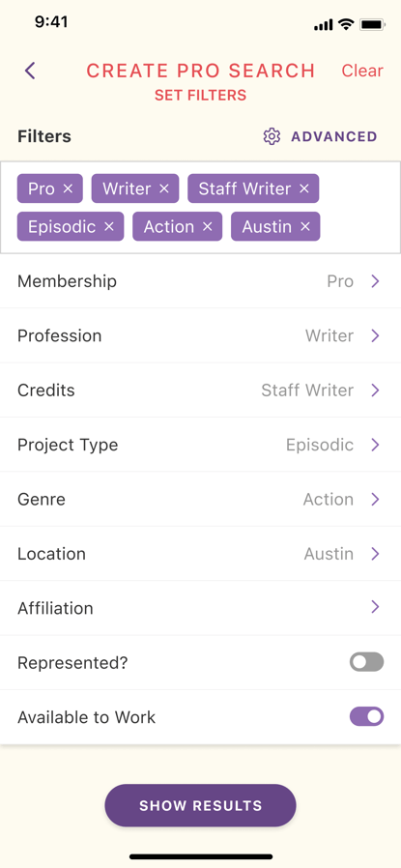Remove the Austin filter chip

tap(304, 226)
